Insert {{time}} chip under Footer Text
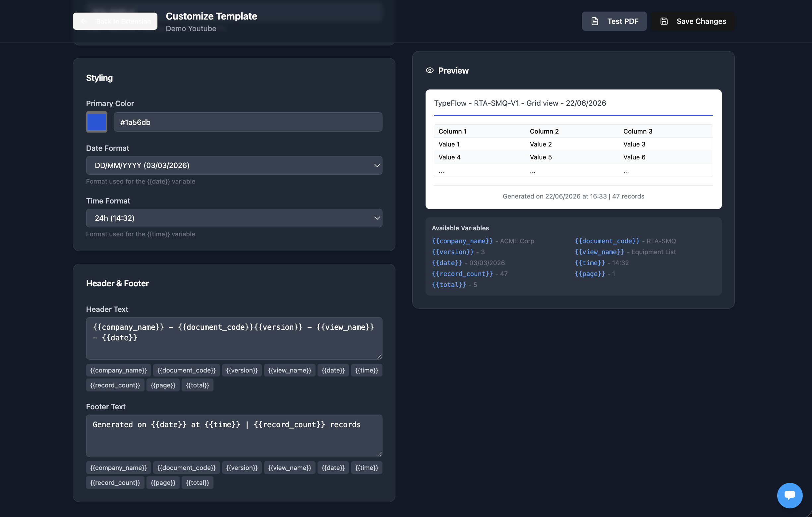The width and height of the screenshot is (812, 517). click(367, 468)
